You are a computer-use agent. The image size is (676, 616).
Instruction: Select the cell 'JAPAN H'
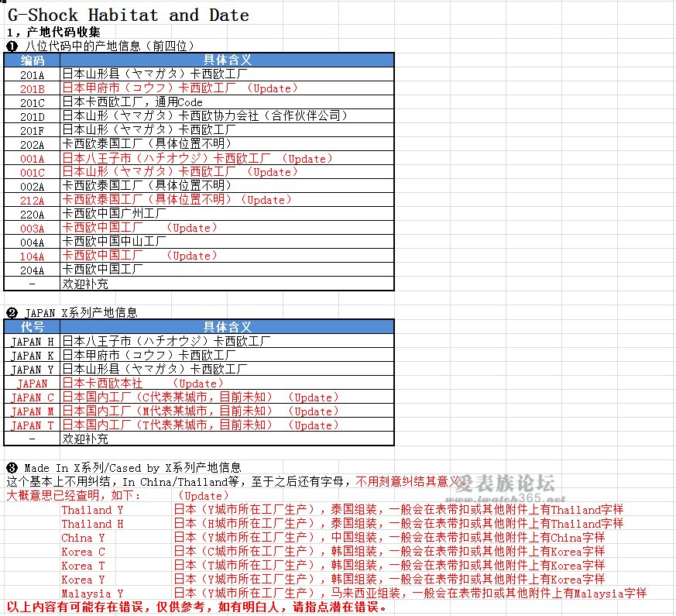click(32, 341)
